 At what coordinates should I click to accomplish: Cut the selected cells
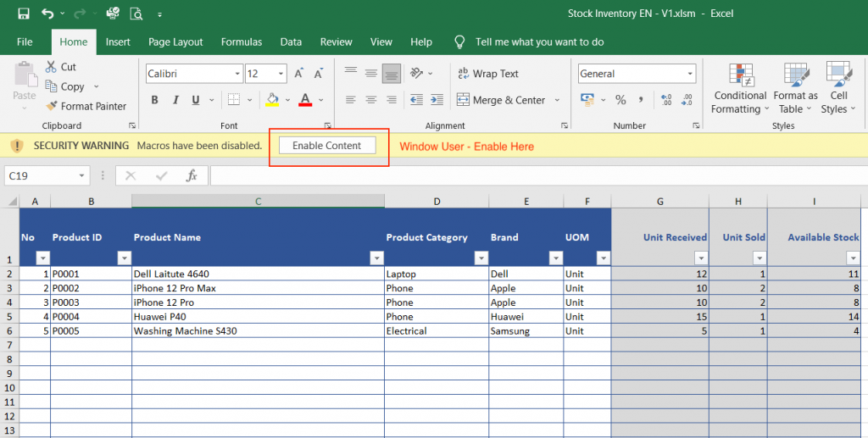(61, 67)
